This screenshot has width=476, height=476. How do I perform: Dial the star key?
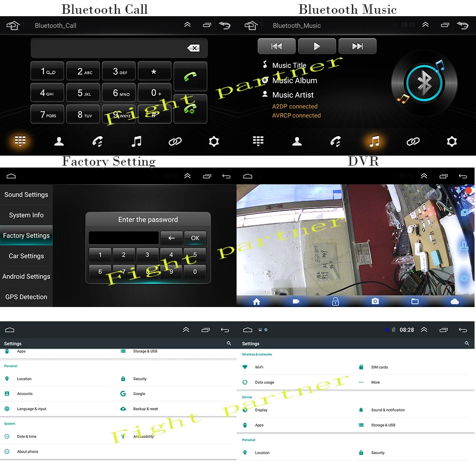coord(155,71)
